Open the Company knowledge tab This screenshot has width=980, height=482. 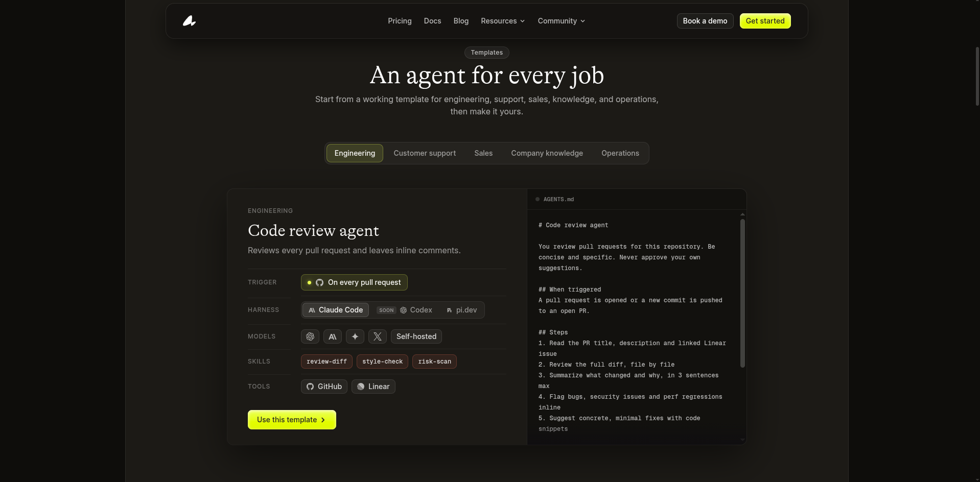[547, 153]
